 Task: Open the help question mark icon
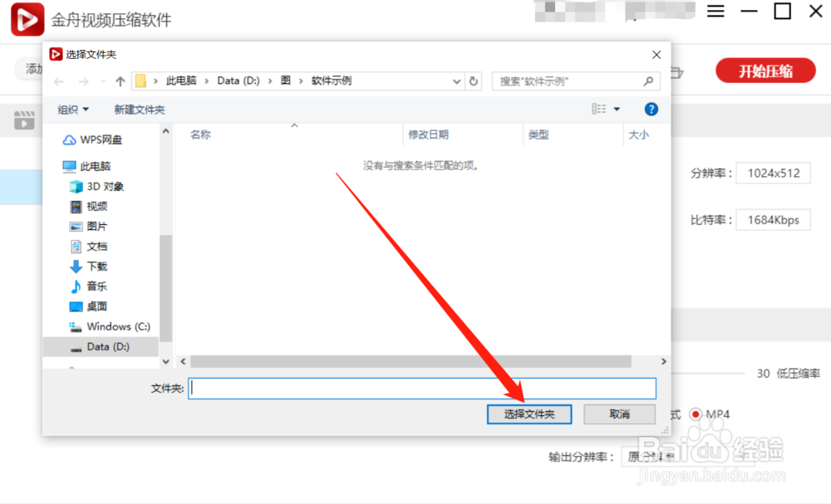651,109
